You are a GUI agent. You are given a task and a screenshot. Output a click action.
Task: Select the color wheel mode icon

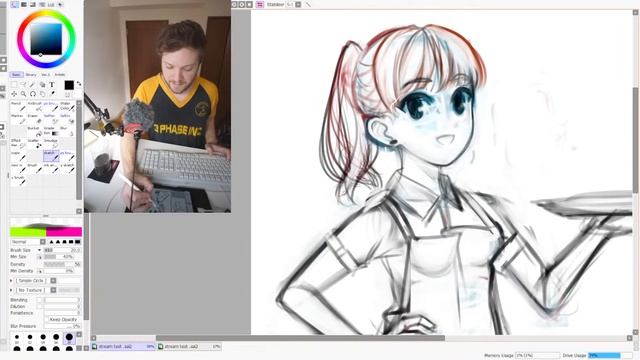(x=14, y=4)
